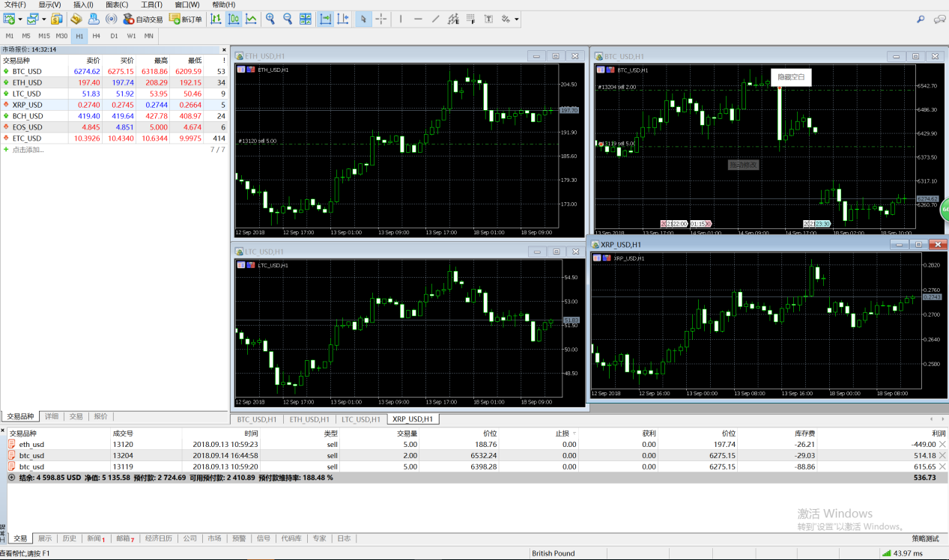Toggle the Market Watch window icon
Screen dimensions: 949x560
(x=56, y=19)
